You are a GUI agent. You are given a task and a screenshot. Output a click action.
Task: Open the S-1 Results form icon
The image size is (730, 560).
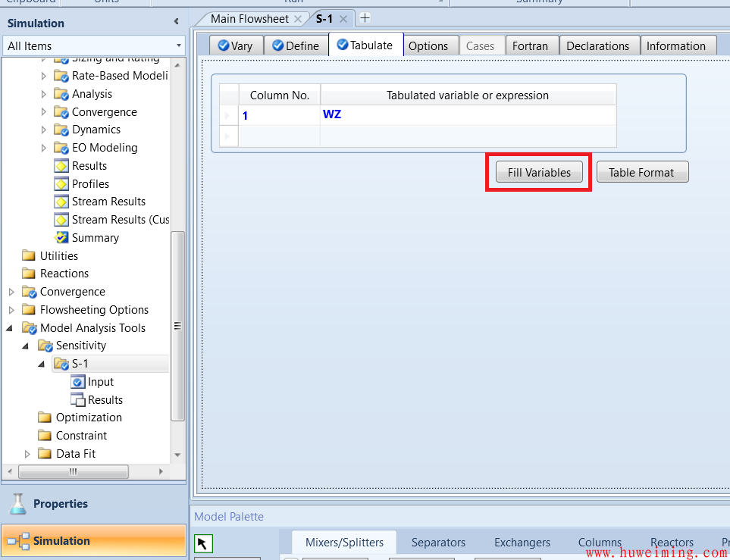click(77, 400)
